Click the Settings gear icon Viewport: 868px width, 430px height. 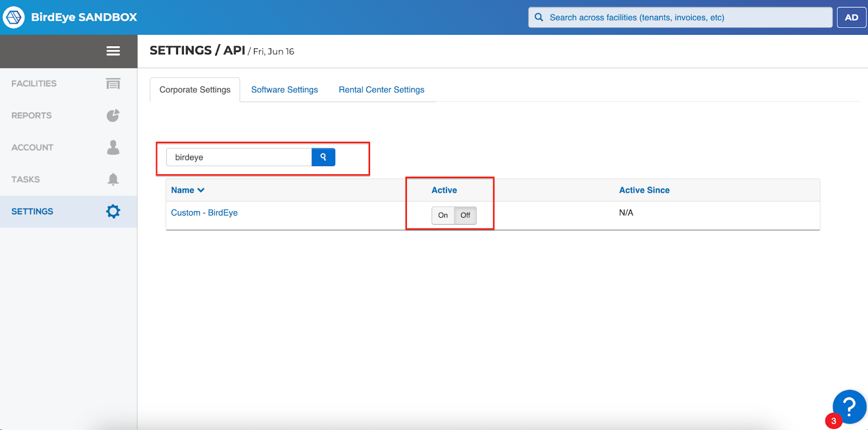coord(113,211)
